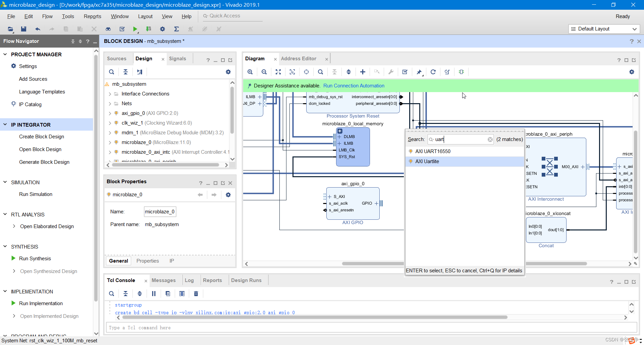This screenshot has height=345, width=644.
Task: Click the Generate Bitstream toolbar icon
Action: pyautogui.click(x=149, y=29)
